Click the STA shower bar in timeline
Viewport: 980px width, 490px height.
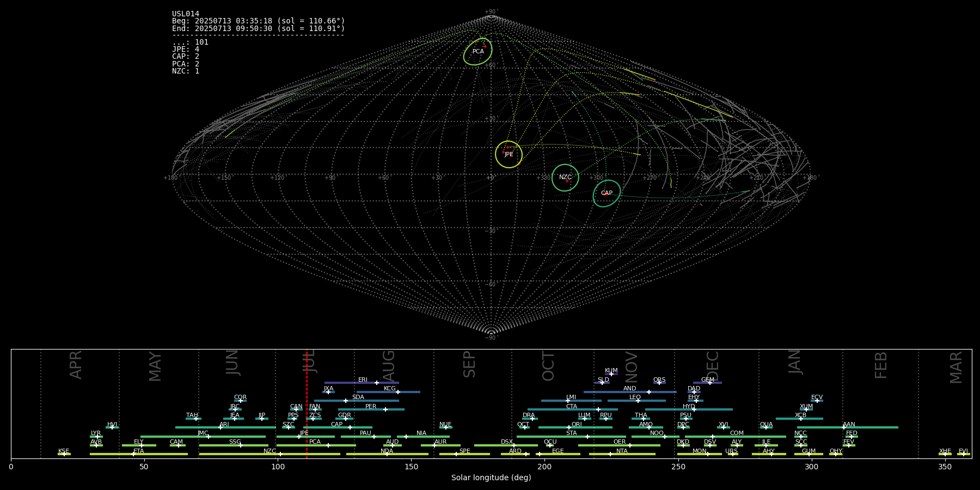571,436
